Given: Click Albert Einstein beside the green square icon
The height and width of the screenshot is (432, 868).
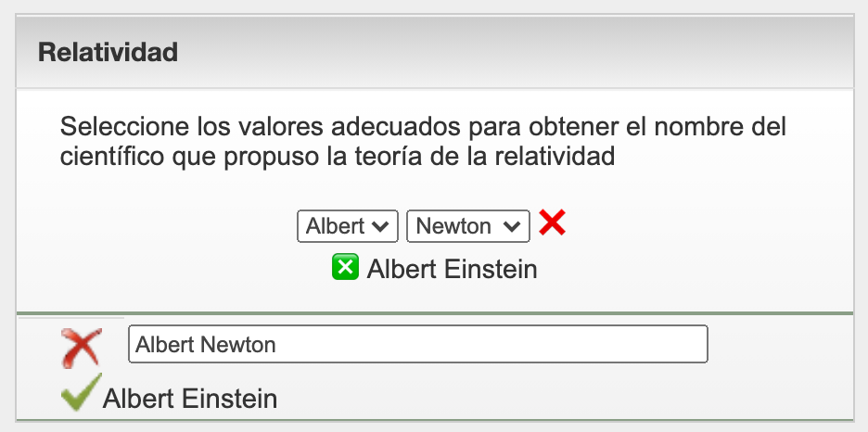Looking at the screenshot, I should pyautogui.click(x=452, y=269).
